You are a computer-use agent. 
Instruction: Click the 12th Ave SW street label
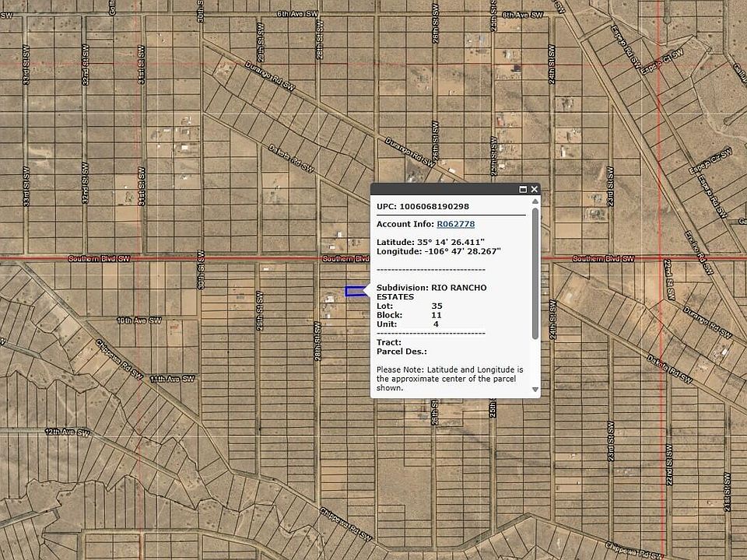pyautogui.click(x=66, y=432)
